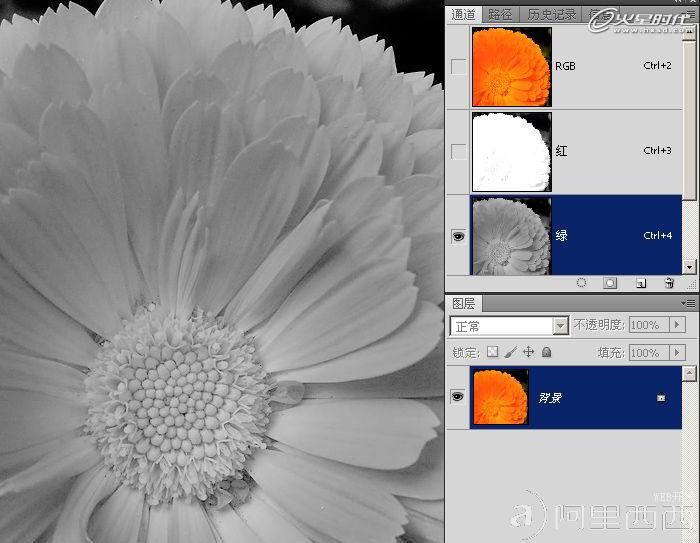Create new channel icon
700x543 pixels.
click(641, 283)
